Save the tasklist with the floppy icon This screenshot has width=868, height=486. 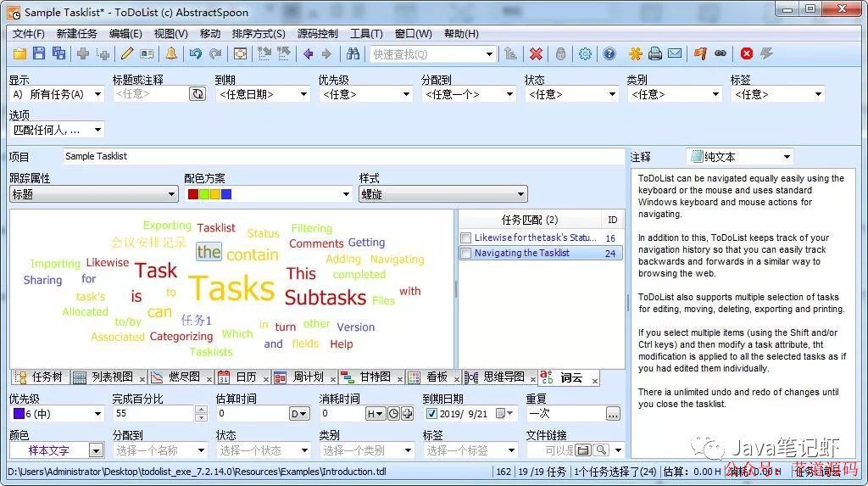pos(39,53)
